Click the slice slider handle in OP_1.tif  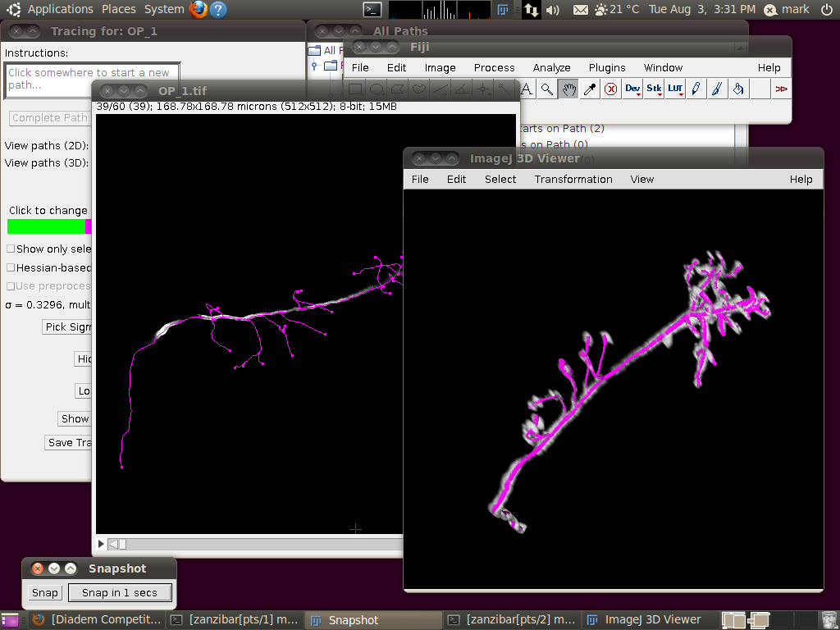point(122,545)
